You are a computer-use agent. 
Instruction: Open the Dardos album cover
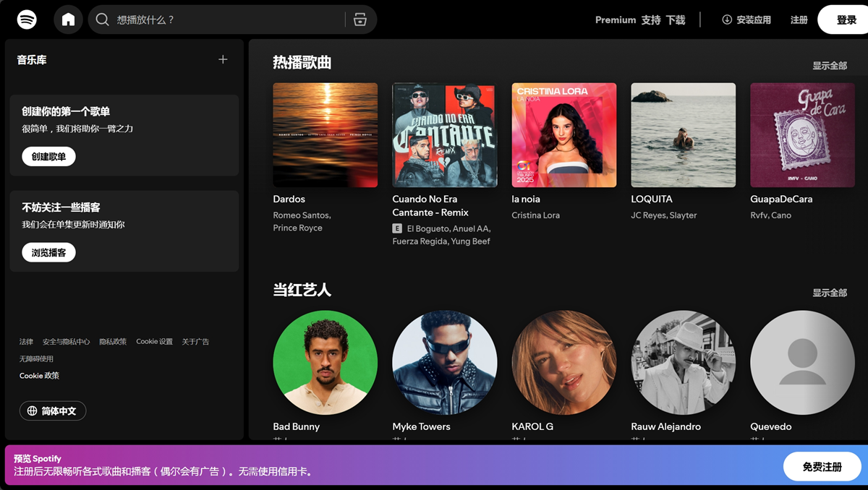click(325, 134)
